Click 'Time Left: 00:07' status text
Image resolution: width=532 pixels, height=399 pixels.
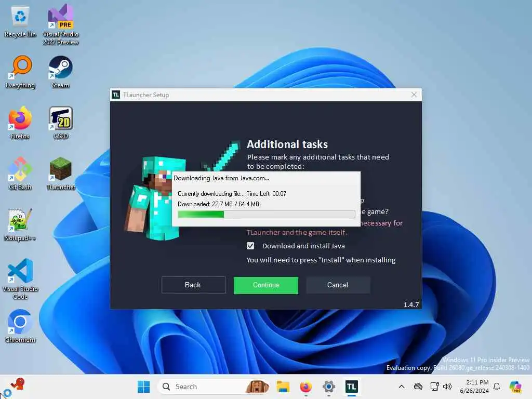(x=267, y=194)
